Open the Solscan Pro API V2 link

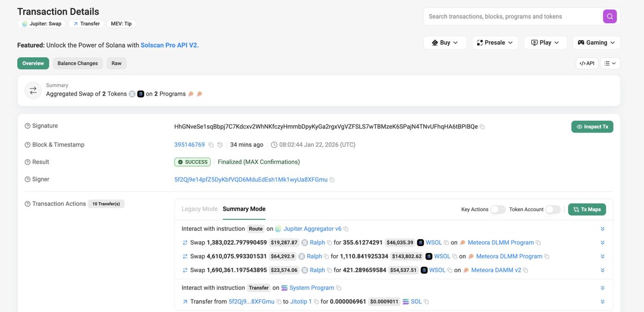[x=170, y=46]
